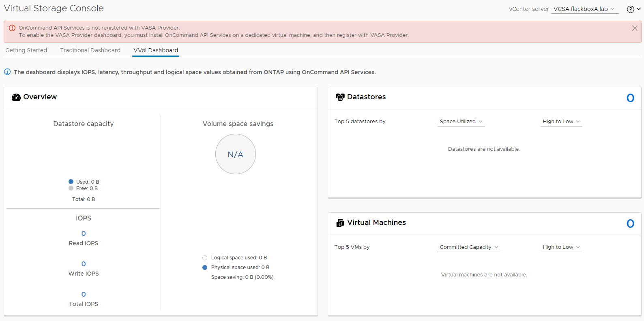644x321 pixels.
Task: Select the VVol Dashboard tab
Action: click(156, 50)
